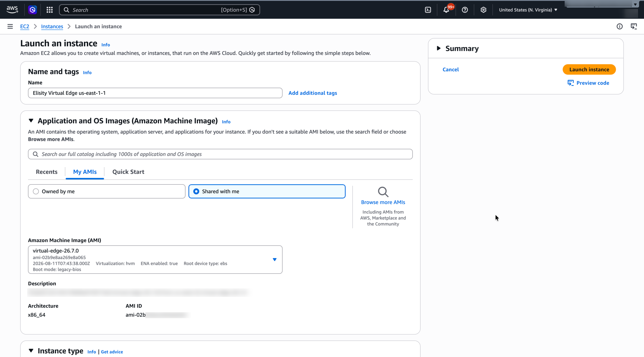
Task: Collapse the Application and OS Images section
Action: (31, 121)
